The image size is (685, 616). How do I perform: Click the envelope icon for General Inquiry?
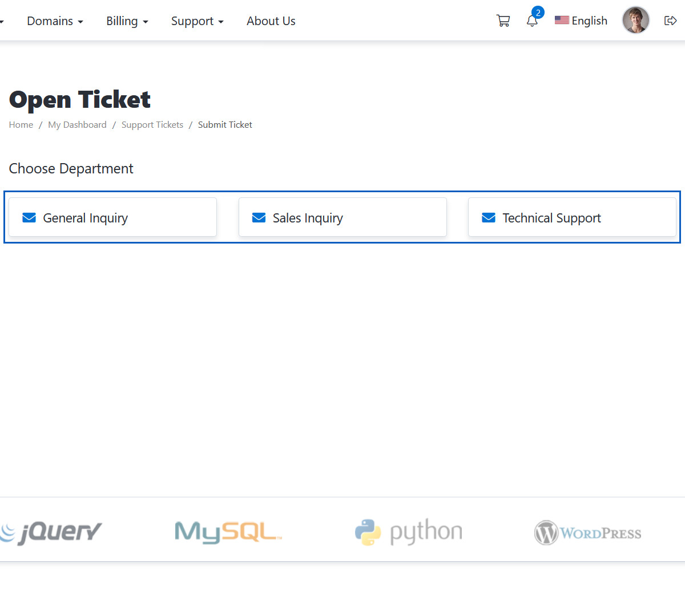[x=29, y=218]
